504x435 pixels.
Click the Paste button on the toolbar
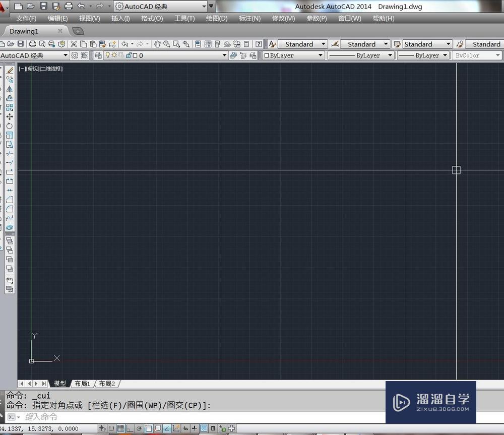[x=92, y=44]
